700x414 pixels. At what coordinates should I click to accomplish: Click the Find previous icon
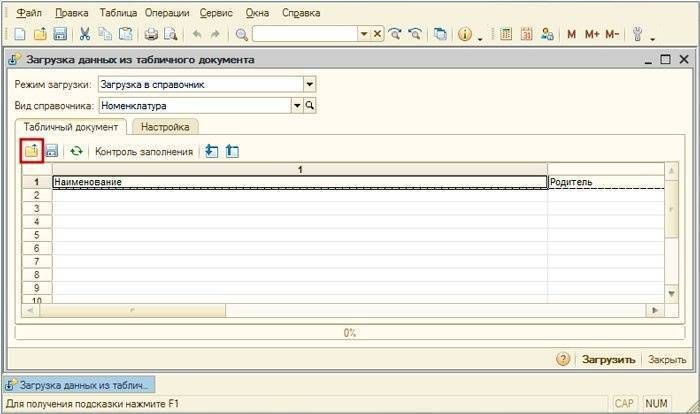pos(415,34)
